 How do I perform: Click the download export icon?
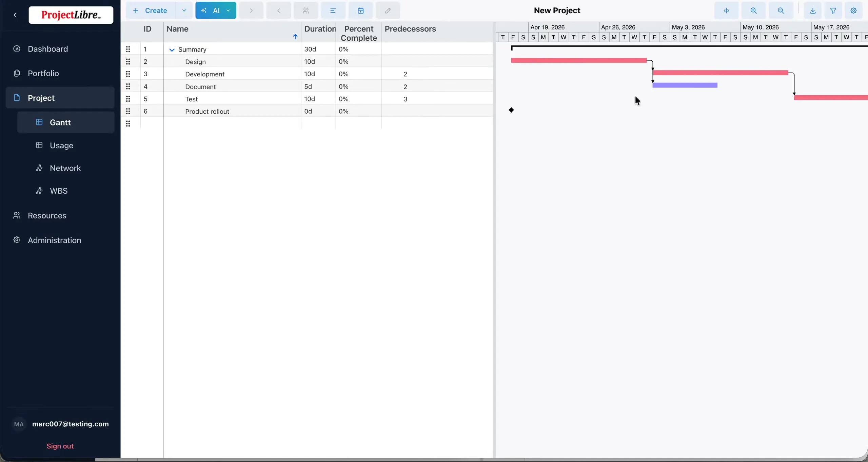click(813, 11)
